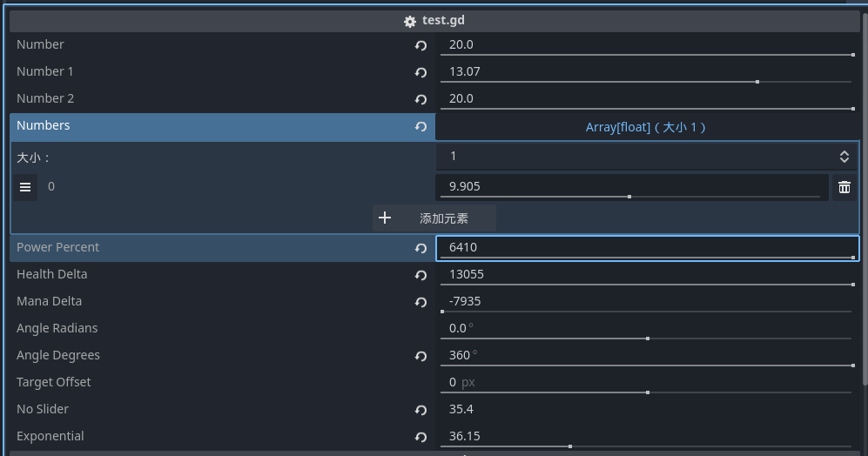Revert the Numbers array property
This screenshot has height=456, width=868.
pyautogui.click(x=421, y=126)
